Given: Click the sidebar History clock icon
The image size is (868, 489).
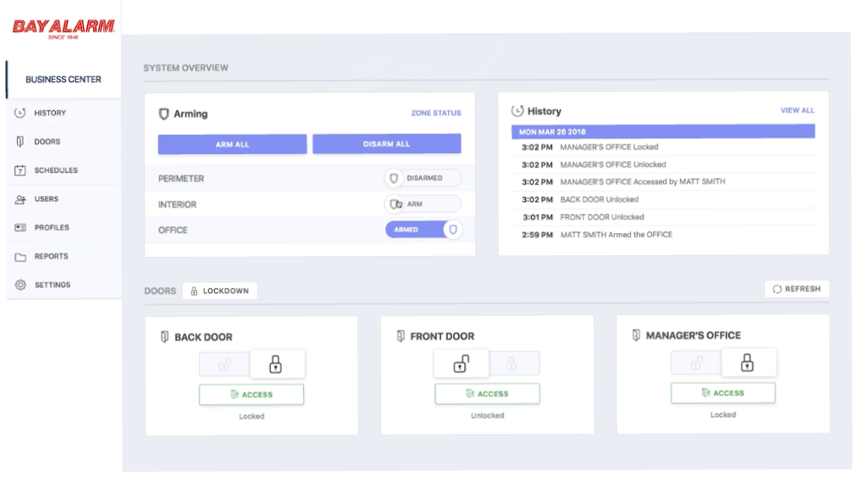Looking at the screenshot, I should coord(20,113).
